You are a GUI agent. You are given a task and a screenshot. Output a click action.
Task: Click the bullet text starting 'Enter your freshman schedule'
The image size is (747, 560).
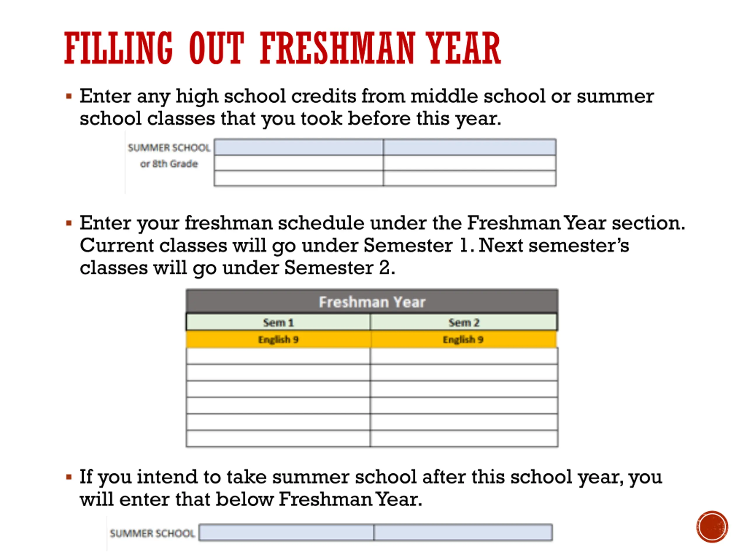[382, 245]
